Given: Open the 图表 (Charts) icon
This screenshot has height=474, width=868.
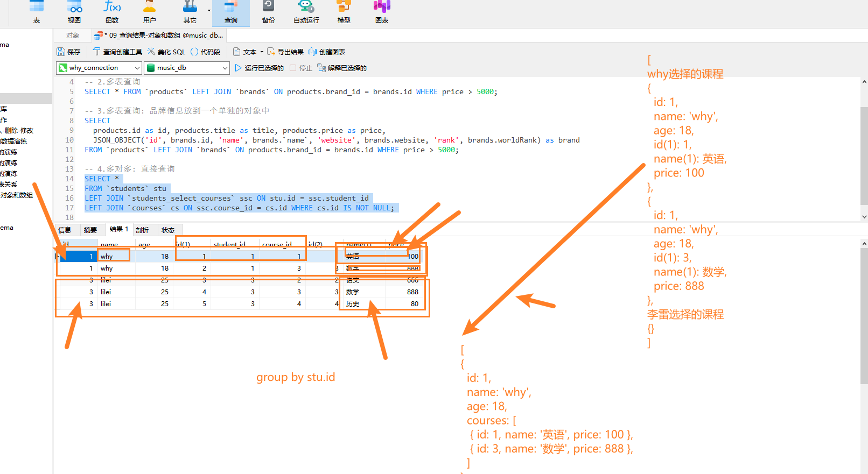Looking at the screenshot, I should click(382, 12).
